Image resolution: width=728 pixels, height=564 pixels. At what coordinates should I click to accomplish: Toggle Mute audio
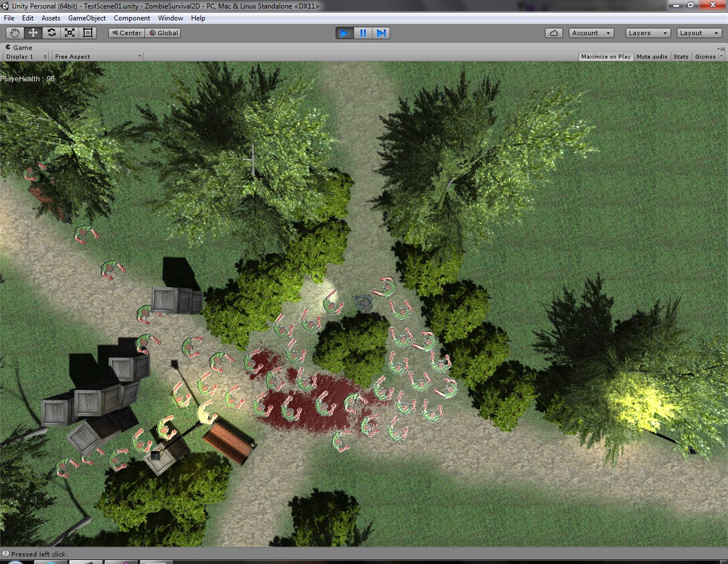pyautogui.click(x=652, y=56)
